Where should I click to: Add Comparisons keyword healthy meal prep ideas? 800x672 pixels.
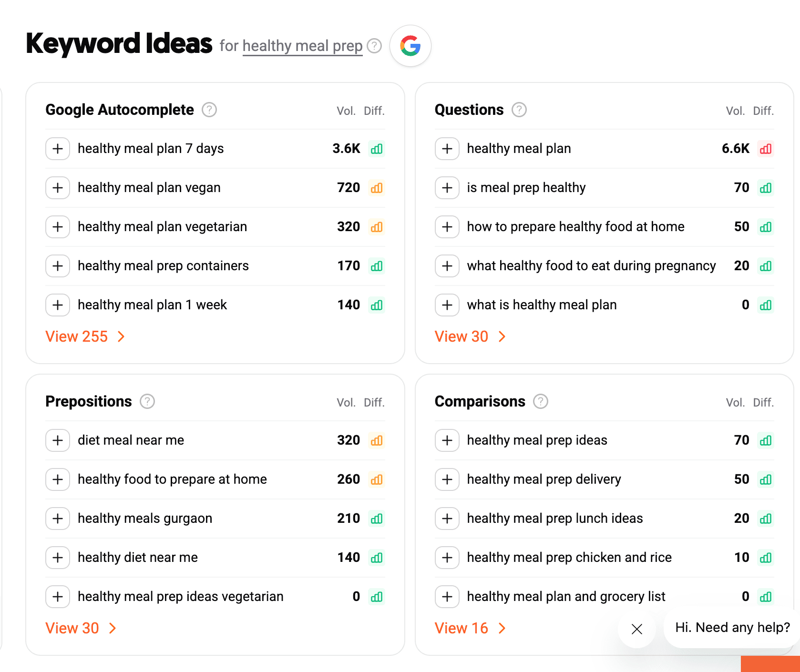point(447,440)
